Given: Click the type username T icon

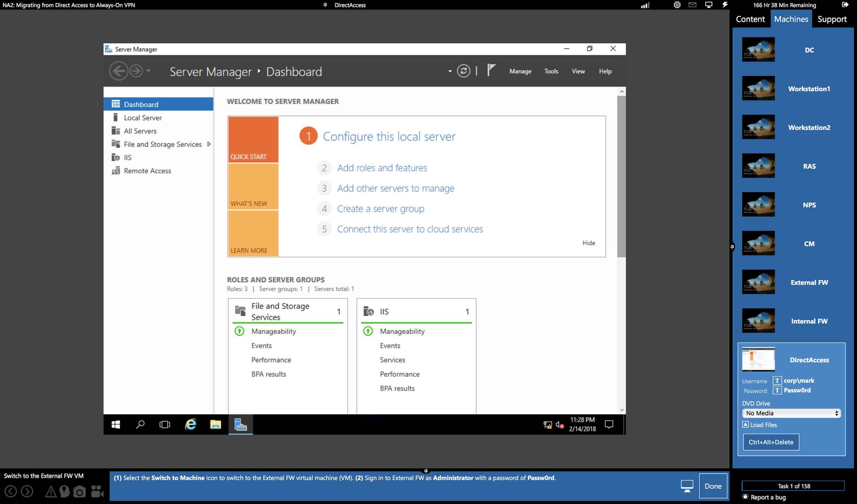Looking at the screenshot, I should click(x=777, y=380).
